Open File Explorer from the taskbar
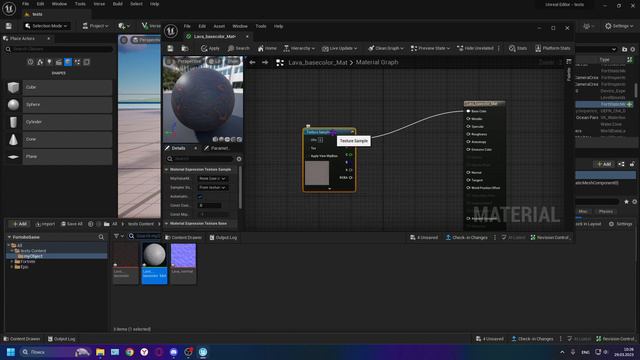The height and width of the screenshot is (360, 640). coord(100,352)
